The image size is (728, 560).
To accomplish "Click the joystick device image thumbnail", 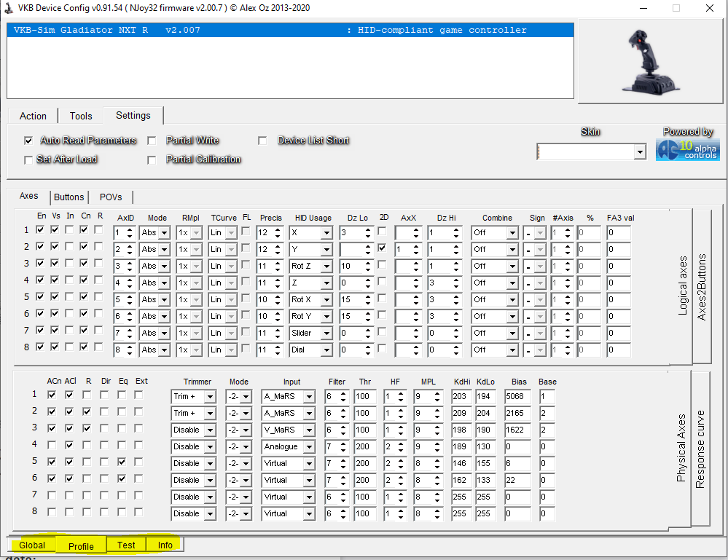I will coord(651,62).
